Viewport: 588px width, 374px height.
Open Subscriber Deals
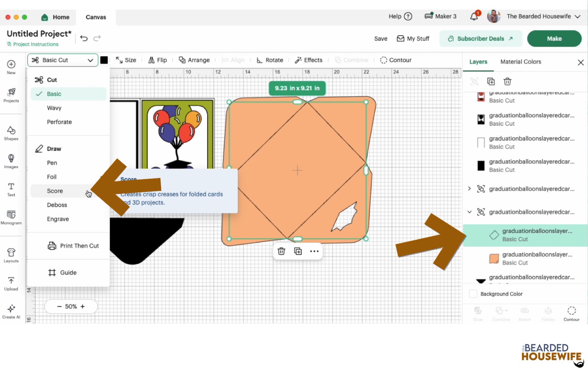click(481, 39)
